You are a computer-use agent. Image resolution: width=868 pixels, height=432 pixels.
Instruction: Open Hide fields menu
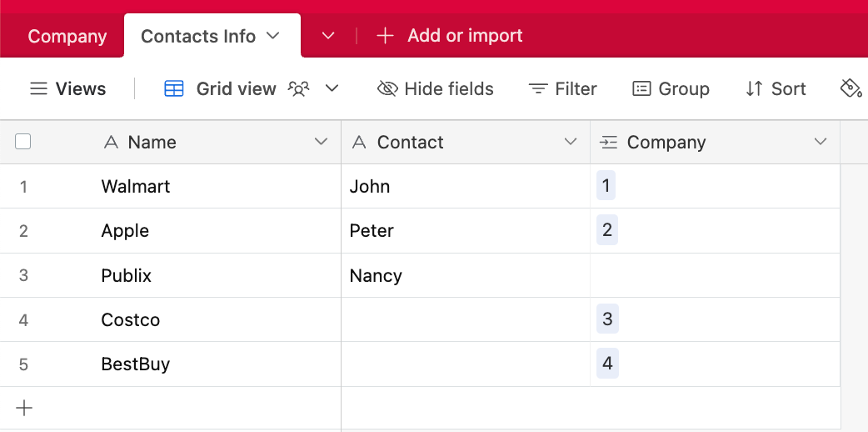(435, 88)
